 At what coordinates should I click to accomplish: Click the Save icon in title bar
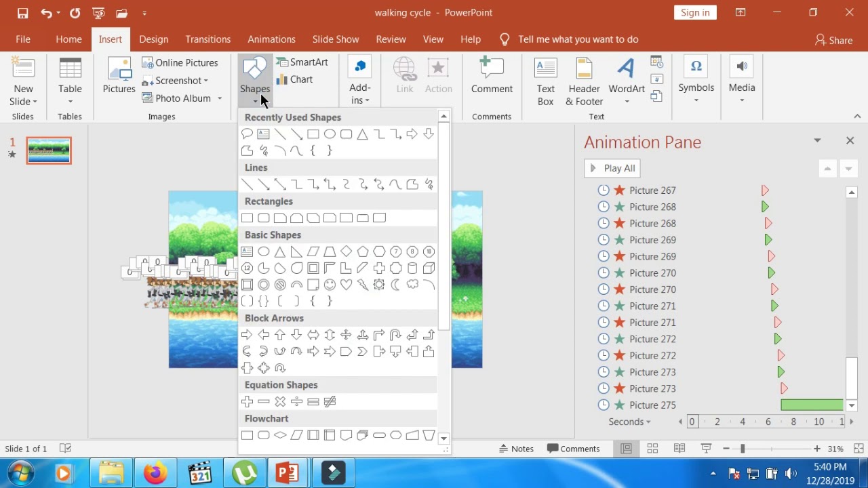[22, 13]
